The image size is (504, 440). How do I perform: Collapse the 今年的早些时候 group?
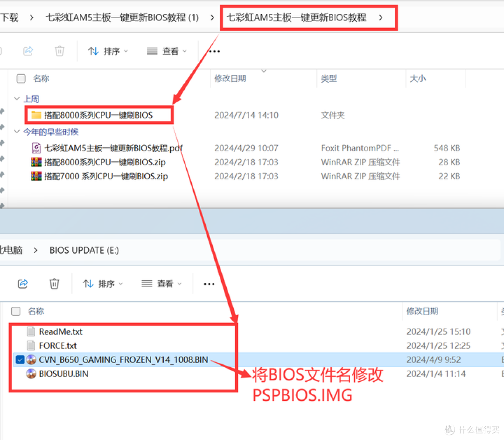pos(17,132)
